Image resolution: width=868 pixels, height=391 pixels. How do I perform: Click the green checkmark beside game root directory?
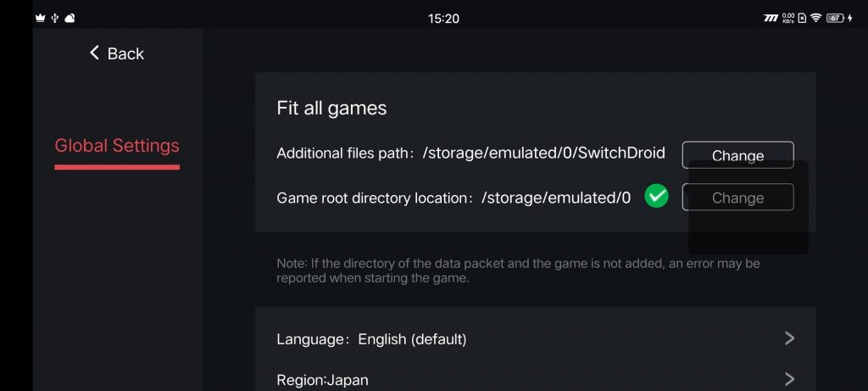pyautogui.click(x=657, y=196)
